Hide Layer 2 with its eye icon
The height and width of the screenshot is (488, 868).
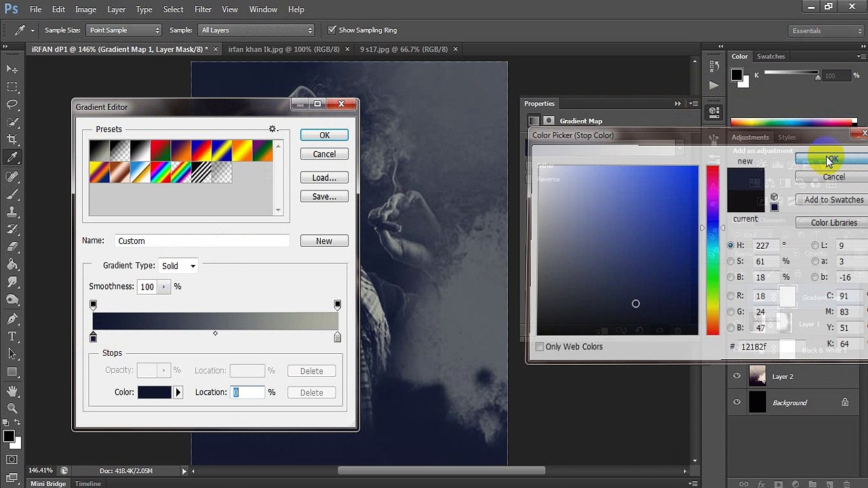tap(737, 376)
